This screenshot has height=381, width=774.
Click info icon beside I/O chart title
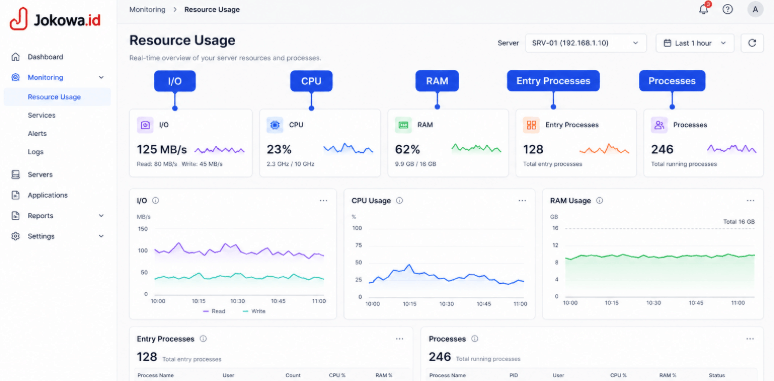click(155, 201)
